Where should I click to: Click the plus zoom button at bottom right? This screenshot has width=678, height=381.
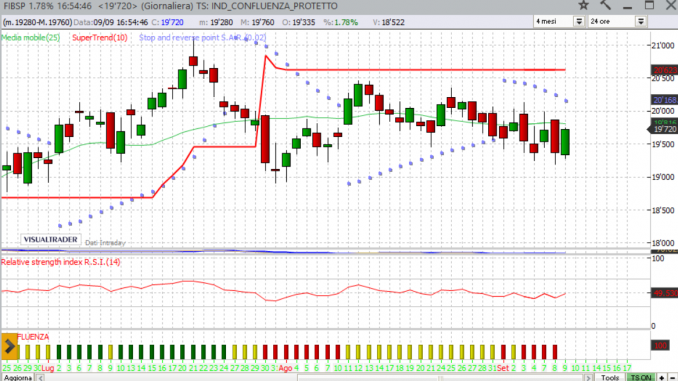pyautogui.click(x=662, y=378)
